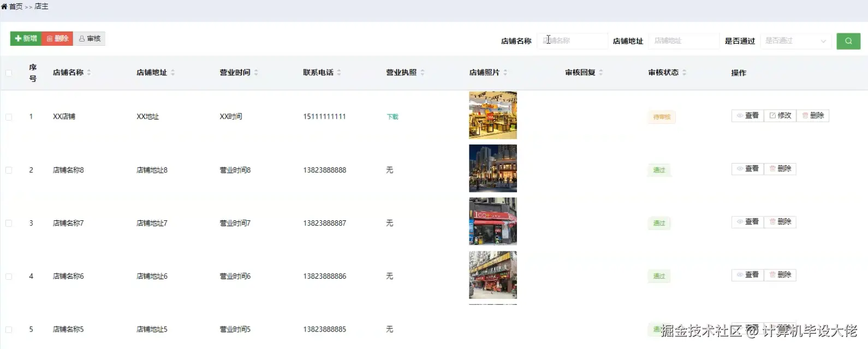Open the 店铺名称8 shop photo thumbnail
Viewport: 868px width, 349px height.
[x=493, y=169]
